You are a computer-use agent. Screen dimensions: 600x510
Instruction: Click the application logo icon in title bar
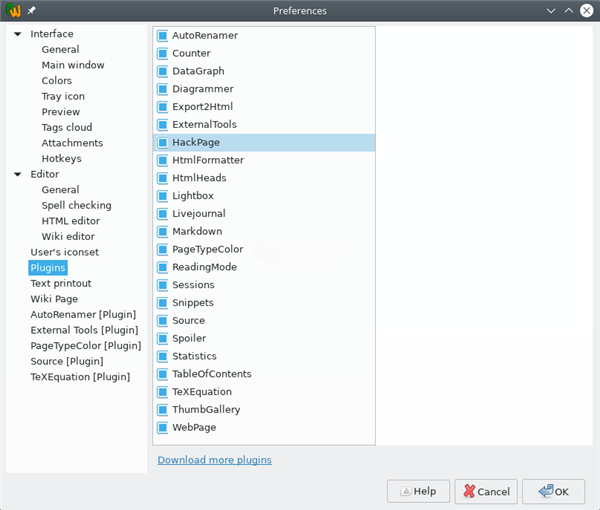point(13,10)
